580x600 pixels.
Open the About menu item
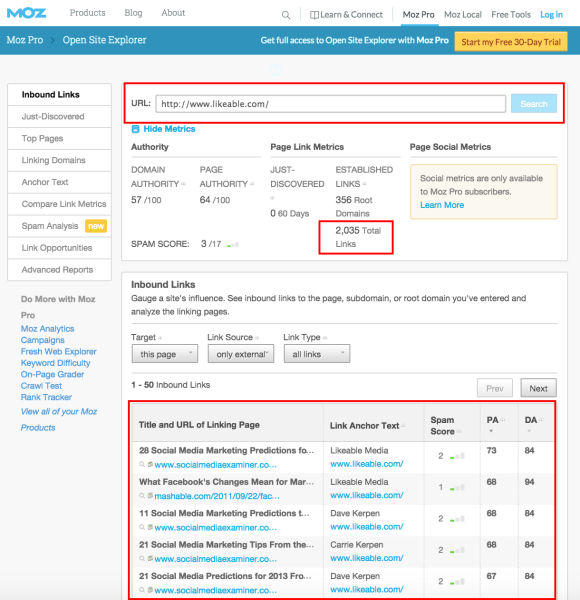tap(173, 13)
